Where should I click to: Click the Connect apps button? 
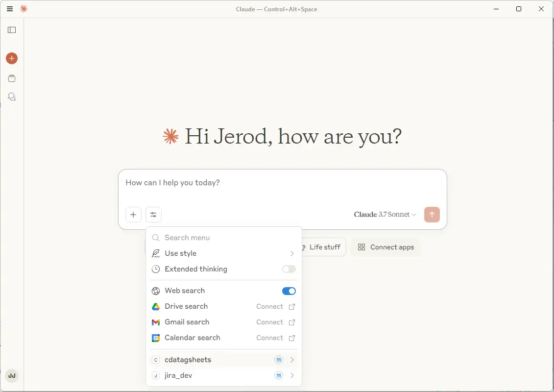(385, 247)
